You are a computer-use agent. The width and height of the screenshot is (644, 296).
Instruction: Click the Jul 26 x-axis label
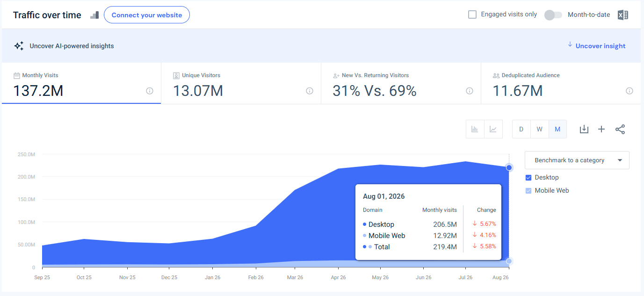pos(466,278)
